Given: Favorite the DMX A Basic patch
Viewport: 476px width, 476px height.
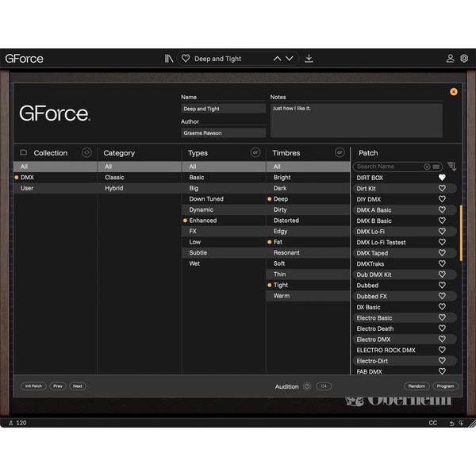Looking at the screenshot, I should (x=442, y=209).
